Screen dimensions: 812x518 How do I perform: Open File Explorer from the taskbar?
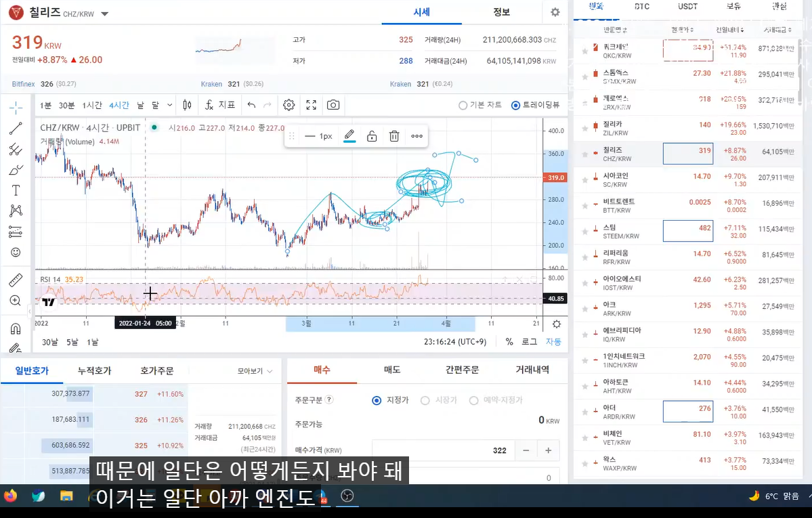pos(66,496)
